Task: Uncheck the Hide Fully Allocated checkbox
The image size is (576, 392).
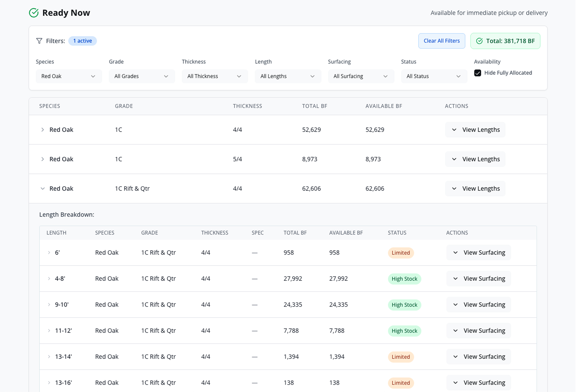Action: point(477,73)
